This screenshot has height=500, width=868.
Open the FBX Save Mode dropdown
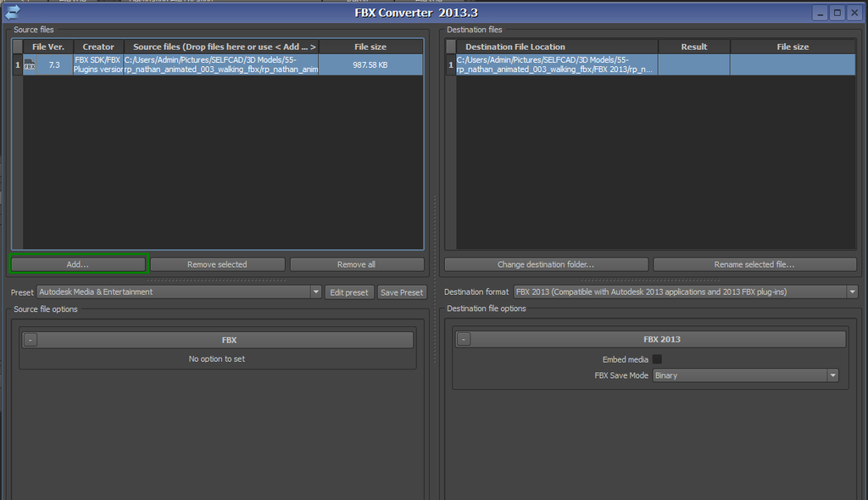click(x=834, y=375)
